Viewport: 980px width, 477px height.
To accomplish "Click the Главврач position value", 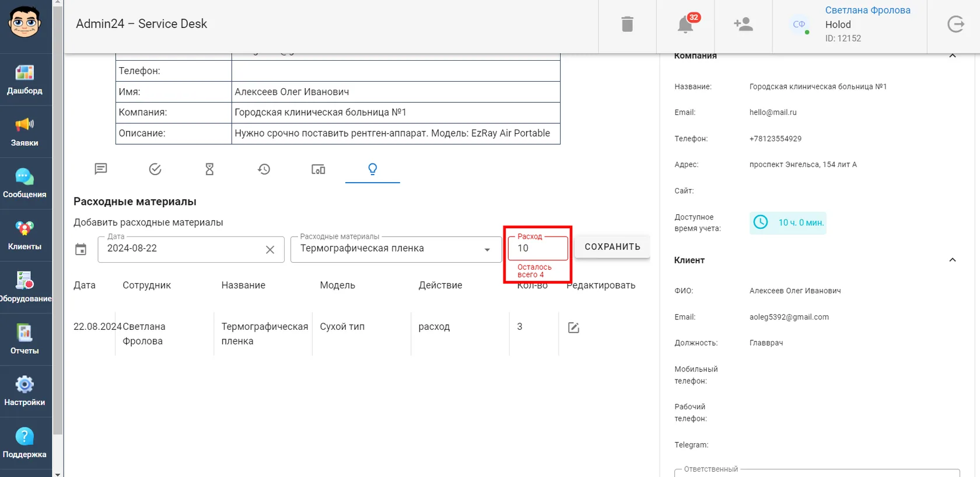I will (x=766, y=343).
